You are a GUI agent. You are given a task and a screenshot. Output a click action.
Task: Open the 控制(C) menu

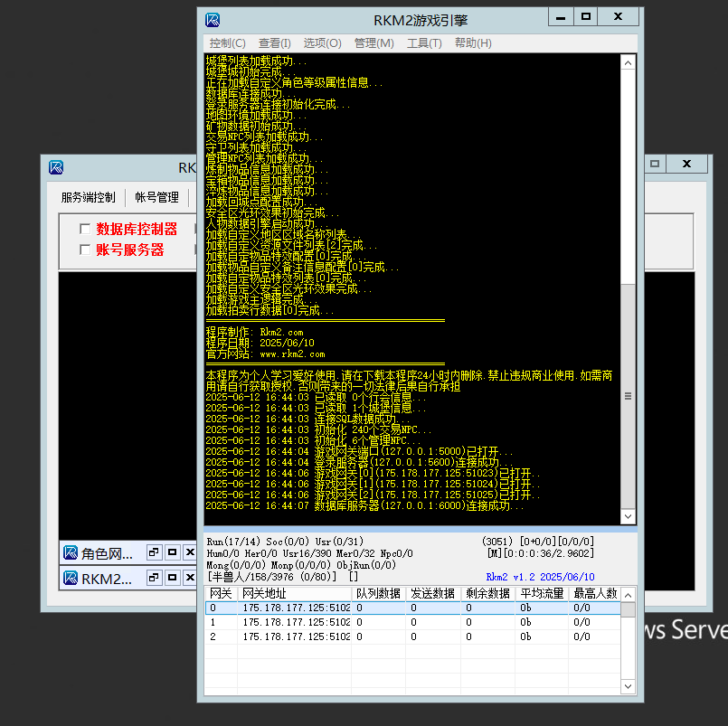227,43
